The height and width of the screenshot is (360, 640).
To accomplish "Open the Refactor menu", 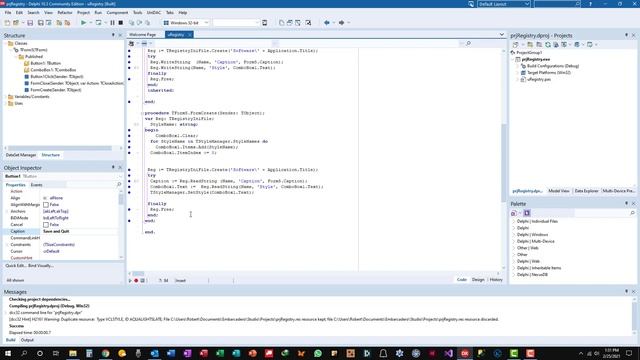I will 64,13.
